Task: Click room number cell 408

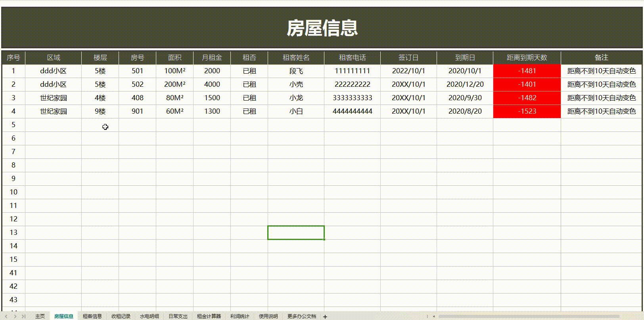Action: (x=138, y=98)
